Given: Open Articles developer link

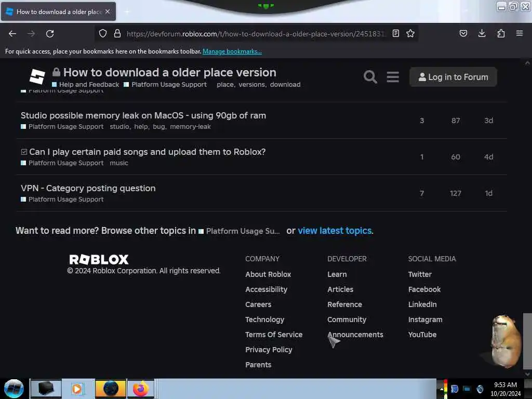Looking at the screenshot, I should point(340,289).
